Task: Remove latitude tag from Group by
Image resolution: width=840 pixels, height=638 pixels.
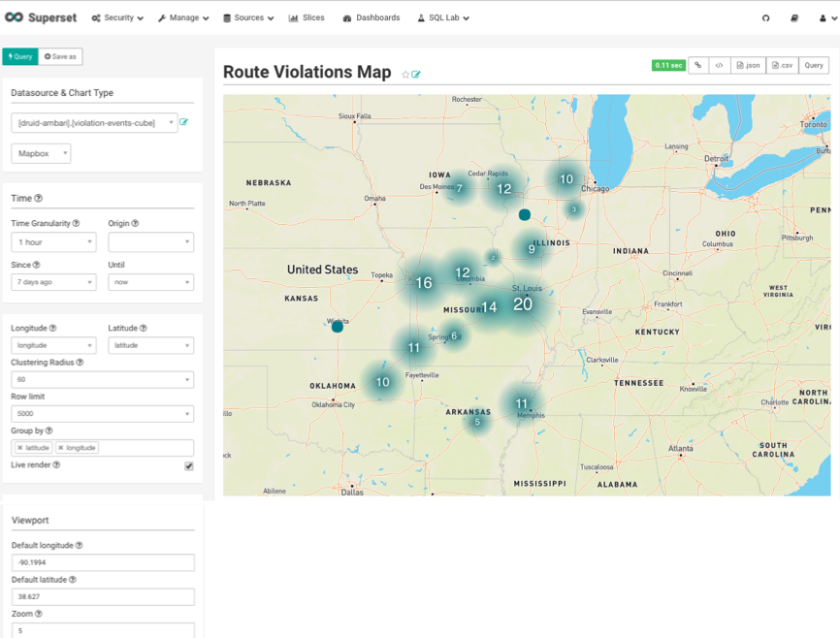Action: (x=20, y=448)
